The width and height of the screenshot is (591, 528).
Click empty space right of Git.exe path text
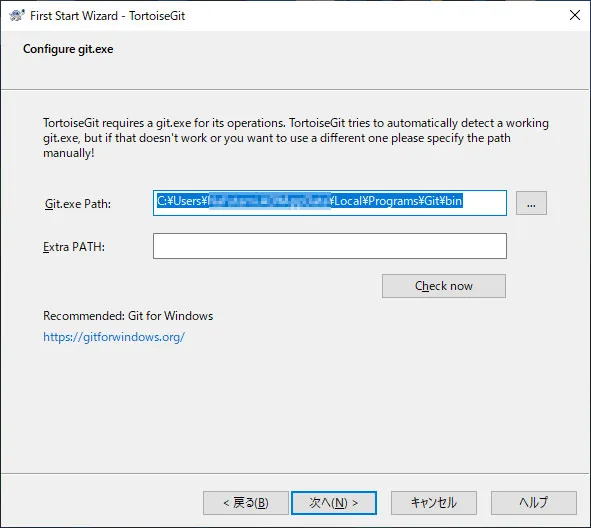click(x=484, y=203)
